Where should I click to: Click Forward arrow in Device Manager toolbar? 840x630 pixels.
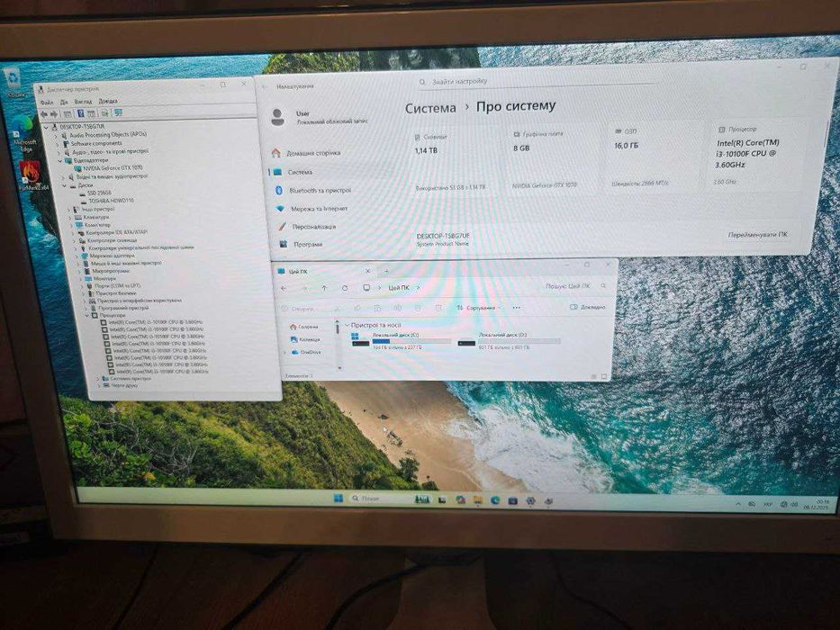(54, 113)
